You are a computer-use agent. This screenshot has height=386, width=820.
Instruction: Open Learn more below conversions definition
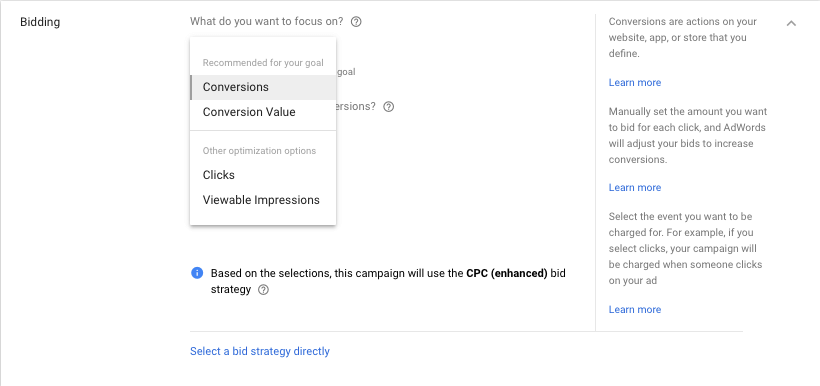pos(635,83)
